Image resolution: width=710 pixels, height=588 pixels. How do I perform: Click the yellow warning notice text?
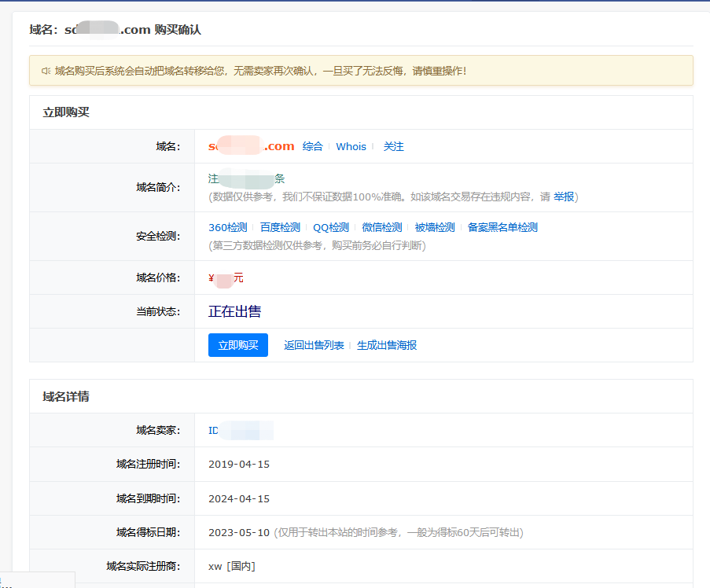tap(260, 71)
